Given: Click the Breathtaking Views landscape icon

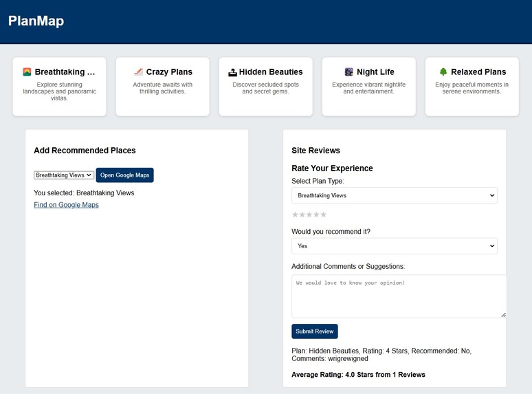Looking at the screenshot, I should click(27, 72).
